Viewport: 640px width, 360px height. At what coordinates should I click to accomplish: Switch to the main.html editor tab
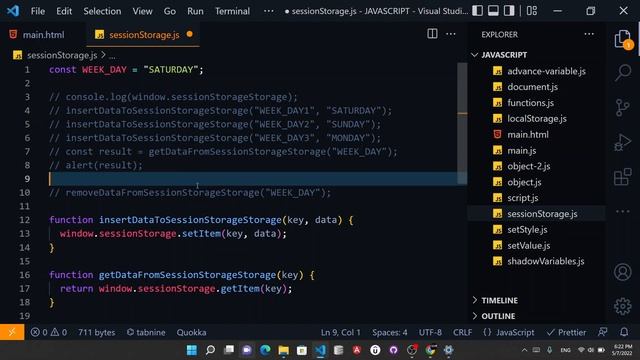pos(43,35)
